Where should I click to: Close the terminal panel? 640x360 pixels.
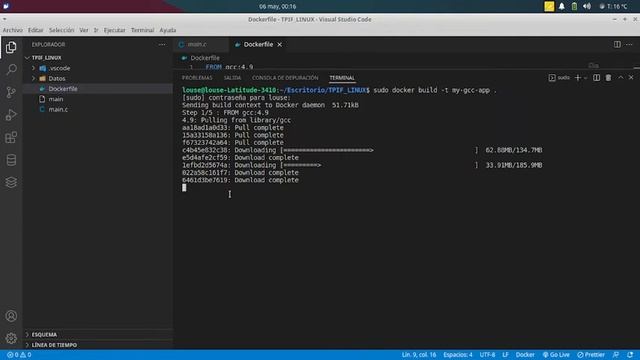[631, 78]
